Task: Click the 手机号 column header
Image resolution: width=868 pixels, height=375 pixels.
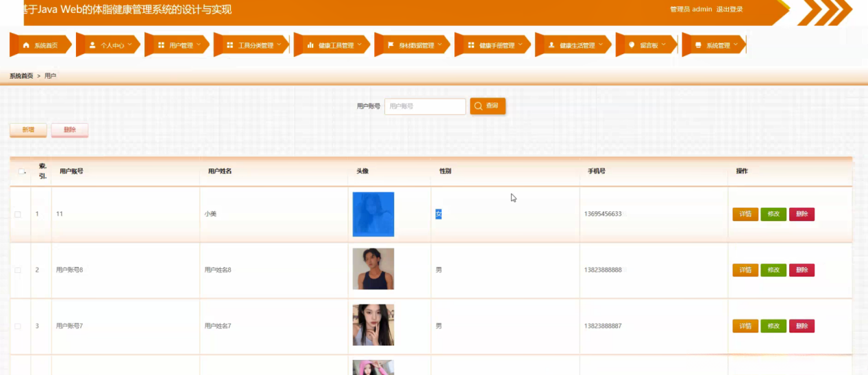Action: point(596,171)
